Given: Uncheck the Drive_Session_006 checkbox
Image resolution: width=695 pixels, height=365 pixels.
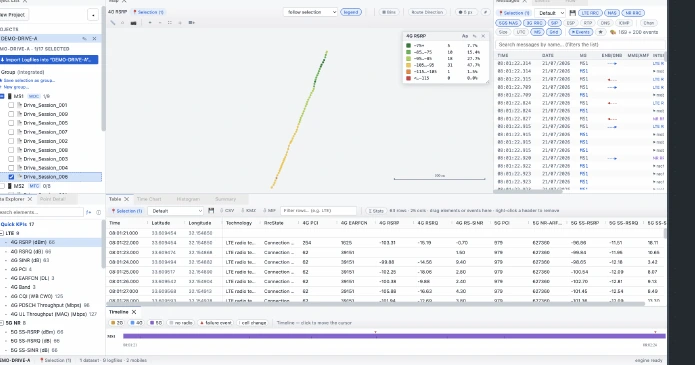Looking at the screenshot, I should pos(11,177).
